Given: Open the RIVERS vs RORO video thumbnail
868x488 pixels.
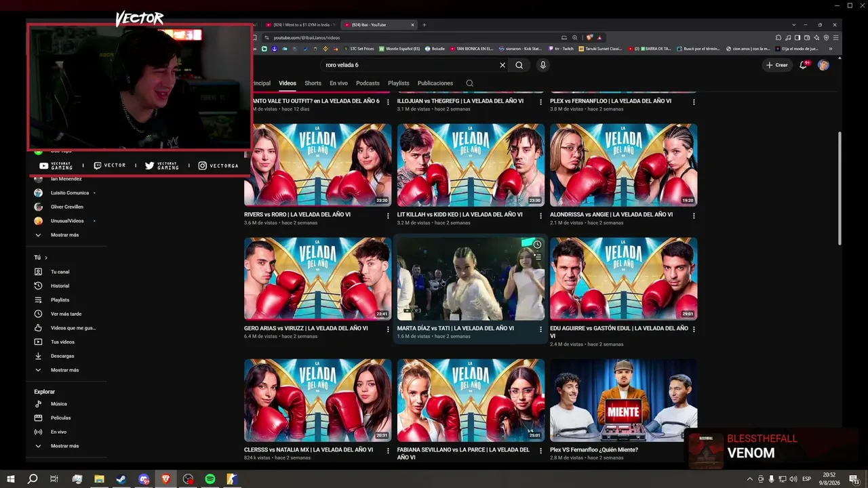Looking at the screenshot, I should click(317, 165).
